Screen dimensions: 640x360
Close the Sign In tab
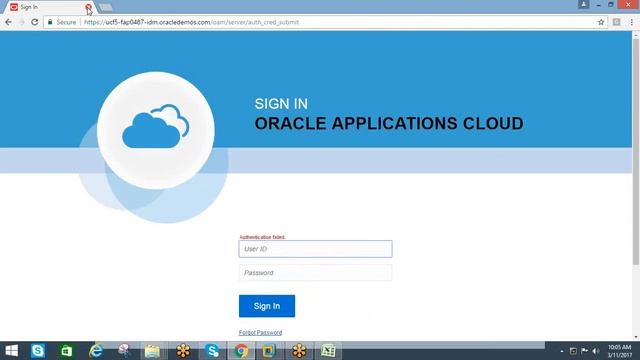[x=88, y=7]
